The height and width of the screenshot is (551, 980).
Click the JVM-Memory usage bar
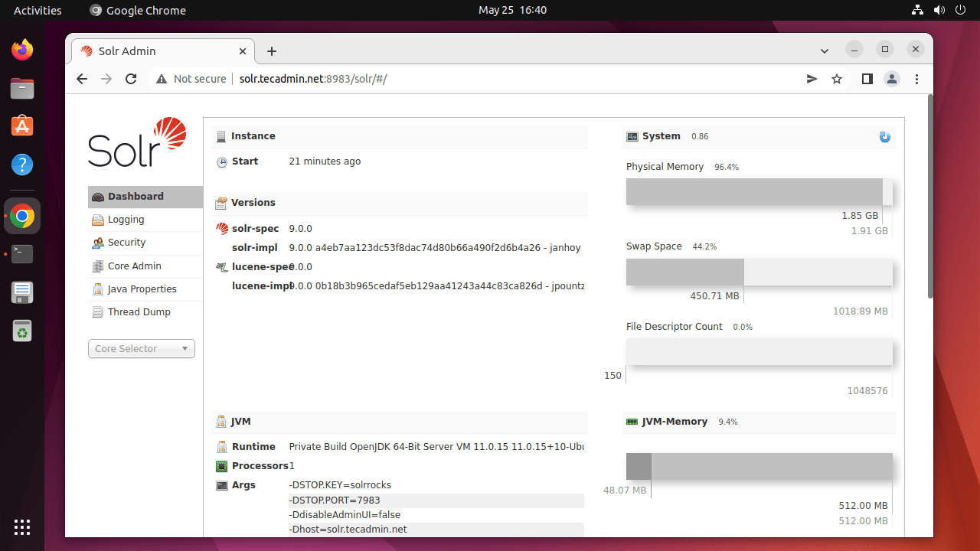point(759,467)
